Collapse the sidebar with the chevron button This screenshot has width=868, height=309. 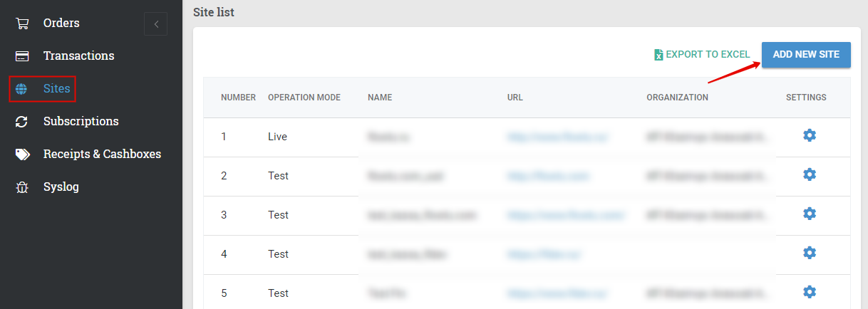pos(155,24)
